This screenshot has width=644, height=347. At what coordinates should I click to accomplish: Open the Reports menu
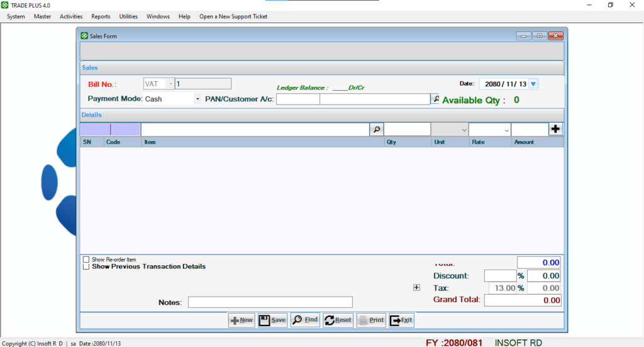point(101,16)
